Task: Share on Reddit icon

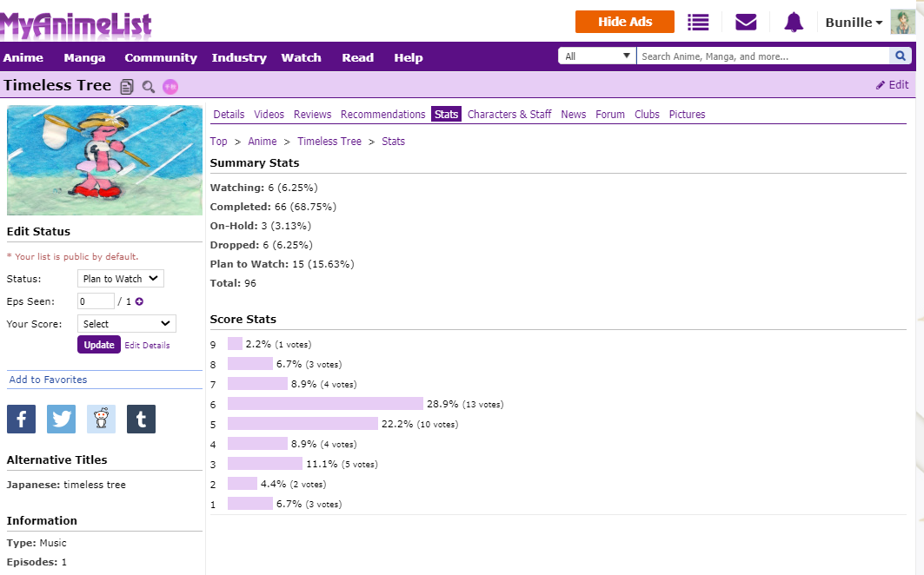Action: pos(101,419)
